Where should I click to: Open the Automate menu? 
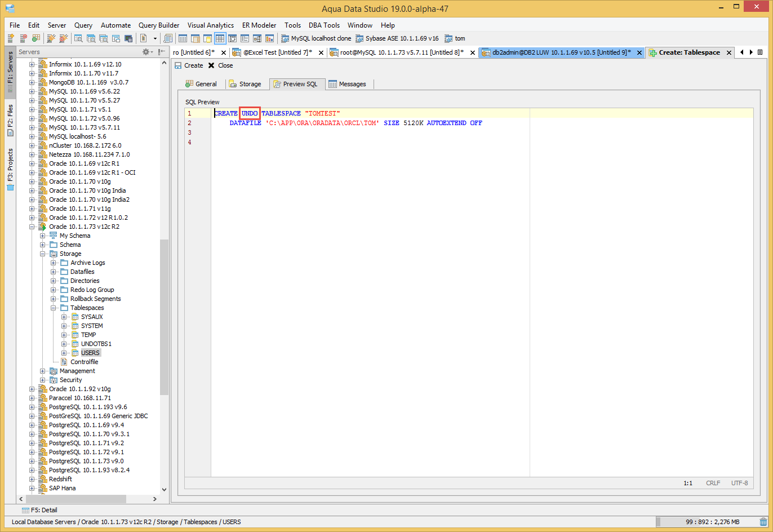[115, 25]
